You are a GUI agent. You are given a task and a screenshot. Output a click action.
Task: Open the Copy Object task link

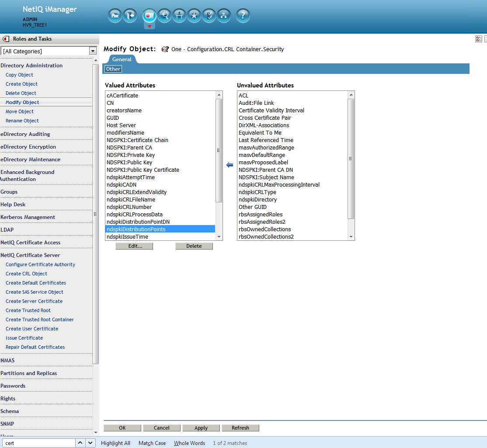(19, 75)
